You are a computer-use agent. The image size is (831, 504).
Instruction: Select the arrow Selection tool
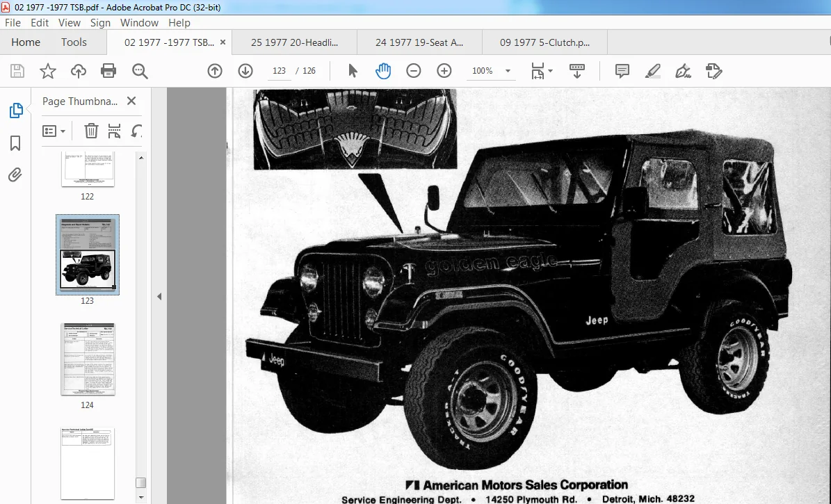pyautogui.click(x=353, y=70)
